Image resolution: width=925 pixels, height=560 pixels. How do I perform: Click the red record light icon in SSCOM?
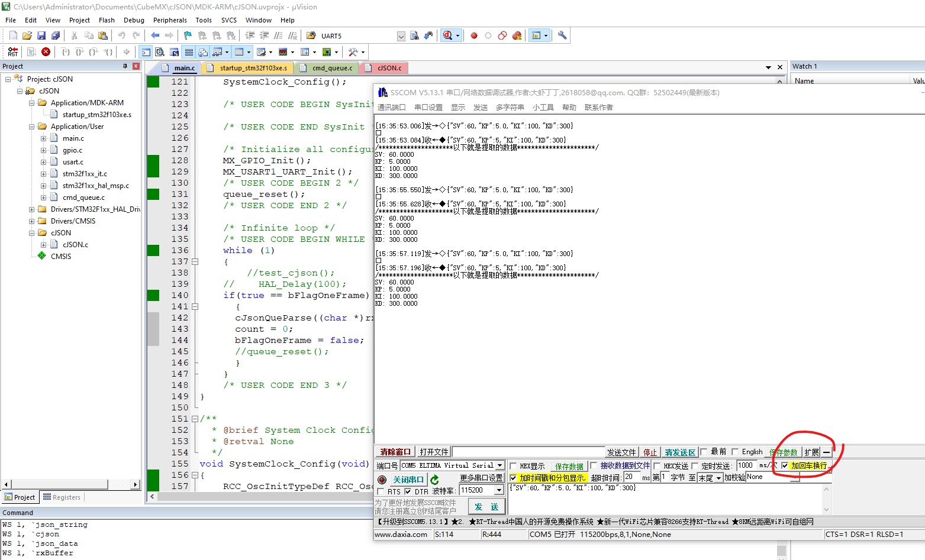pos(382,480)
